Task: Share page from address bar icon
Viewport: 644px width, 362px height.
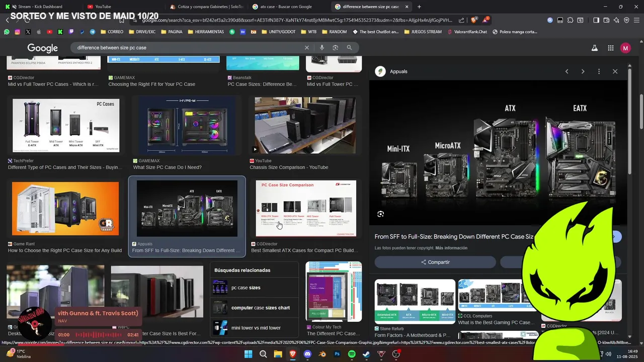Action: [462, 20]
